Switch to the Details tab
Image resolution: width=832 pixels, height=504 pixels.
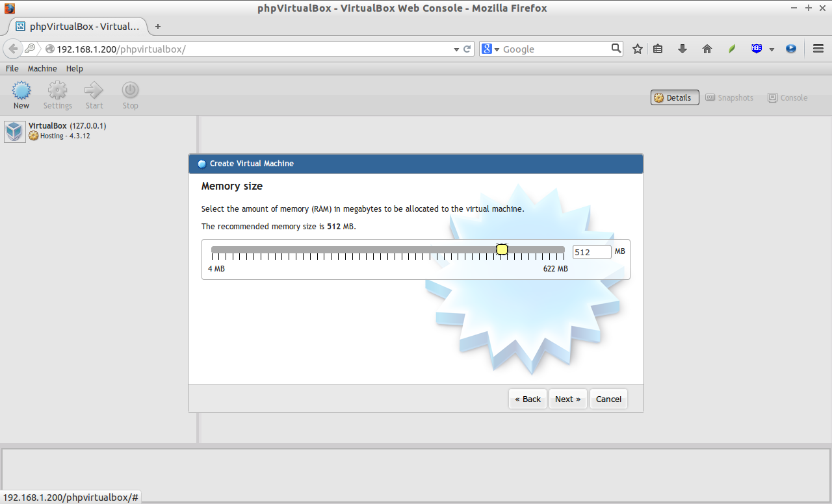coord(675,97)
